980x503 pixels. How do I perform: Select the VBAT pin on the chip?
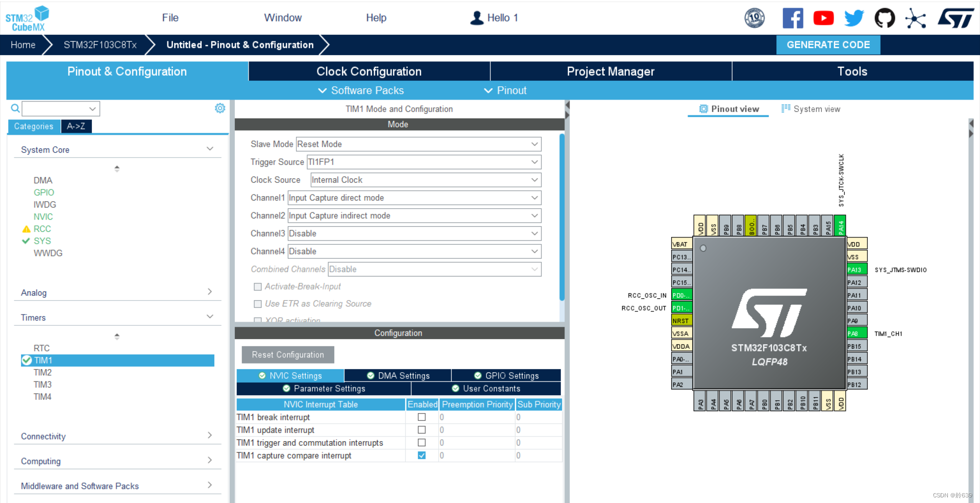pyautogui.click(x=681, y=244)
